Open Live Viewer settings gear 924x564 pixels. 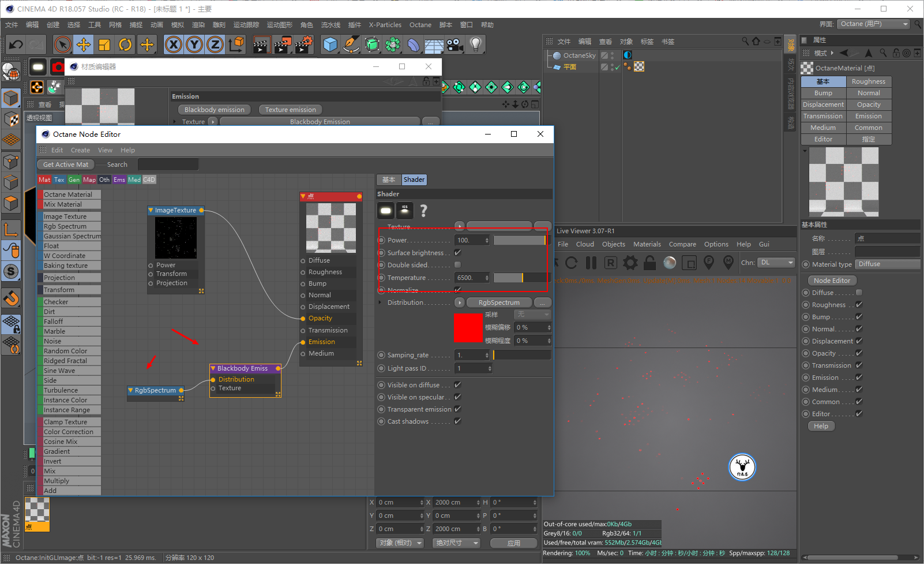pos(630,263)
